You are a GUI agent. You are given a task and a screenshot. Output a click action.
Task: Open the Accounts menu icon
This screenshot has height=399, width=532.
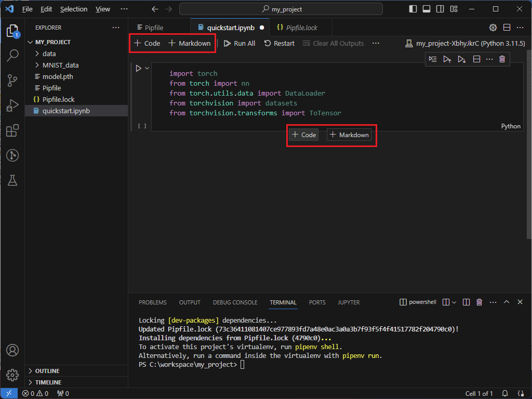(12, 350)
